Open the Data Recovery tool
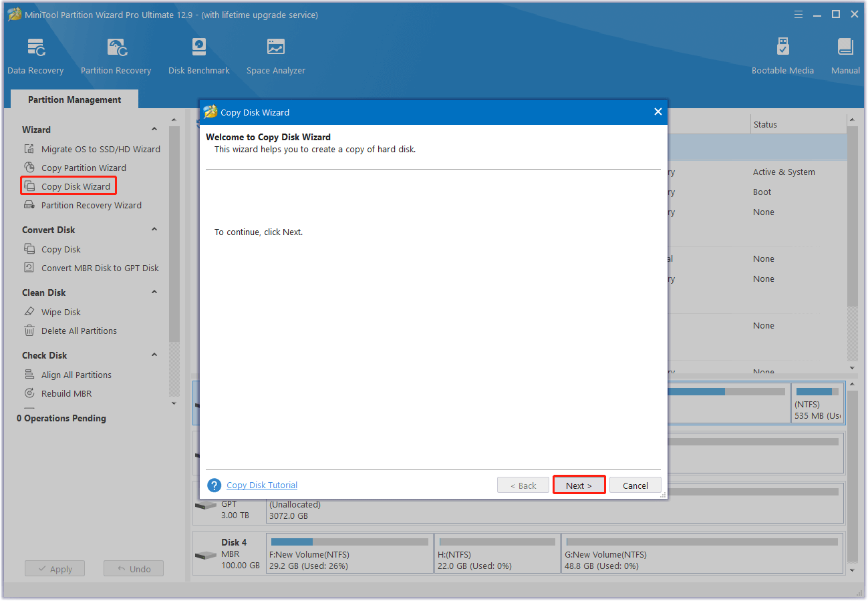Screen dimensions: 868x601 click(x=35, y=56)
